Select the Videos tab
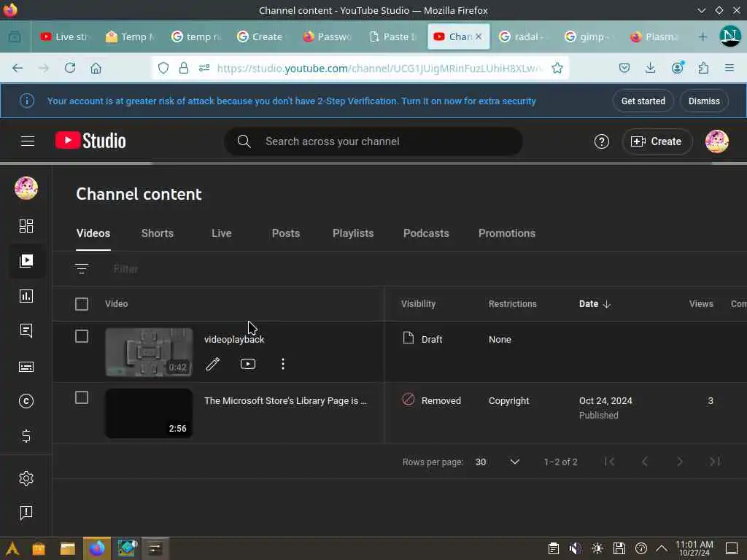747x560 pixels. [93, 233]
